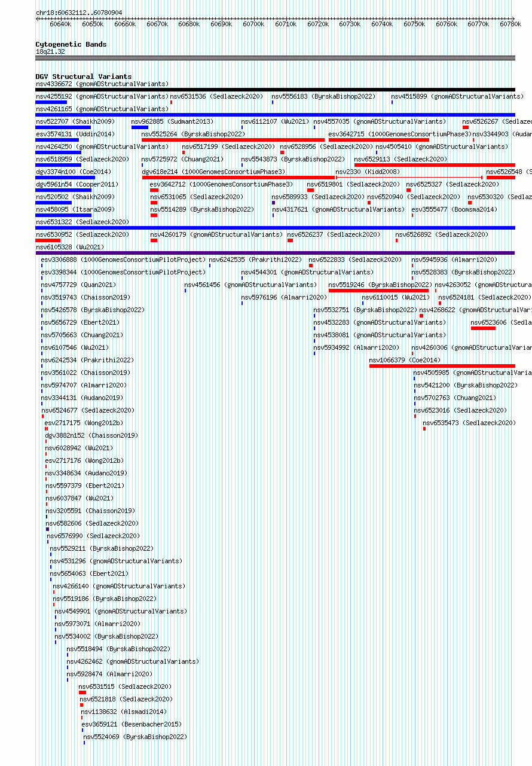Open variant nsv5654063 (Ebert2021)
Viewport: 532px width, 766px height.
point(89,573)
